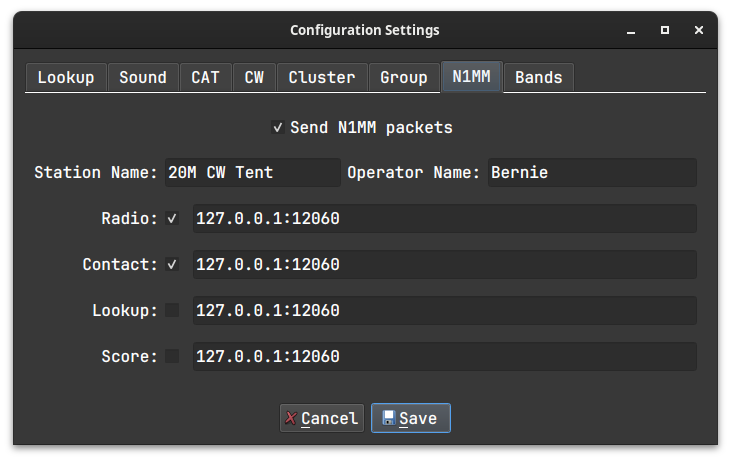Select the CAT tab
This screenshot has height=461, width=731.
click(x=206, y=77)
